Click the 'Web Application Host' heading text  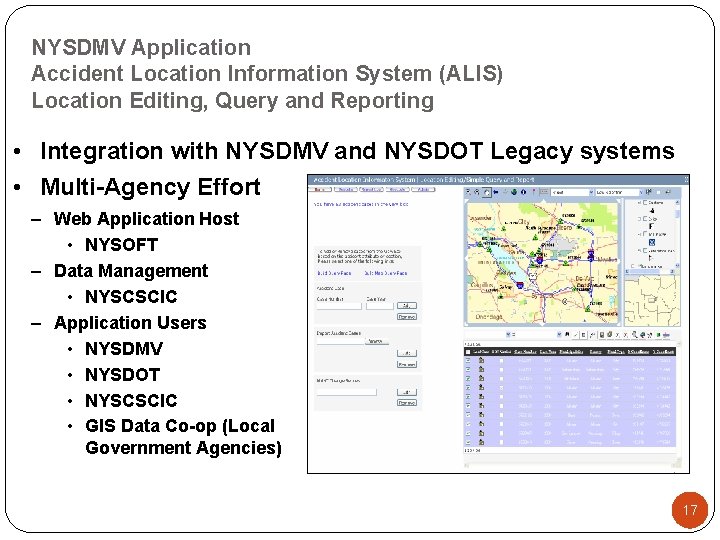pyautogui.click(x=146, y=219)
